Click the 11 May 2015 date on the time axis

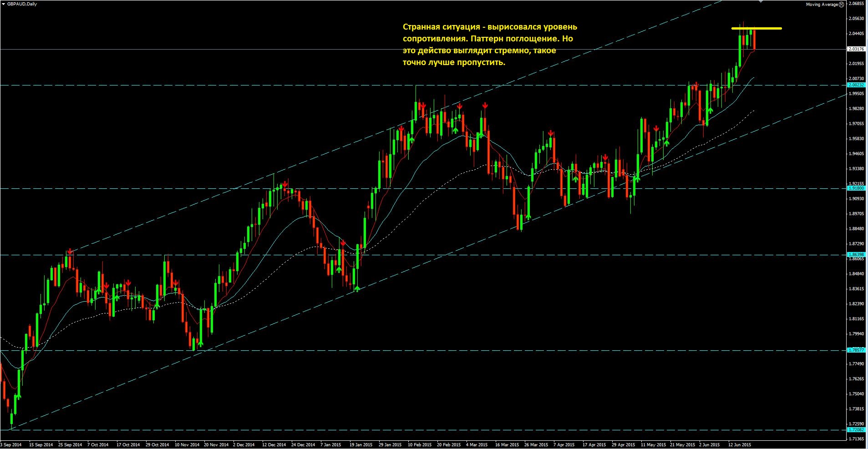[653, 445]
